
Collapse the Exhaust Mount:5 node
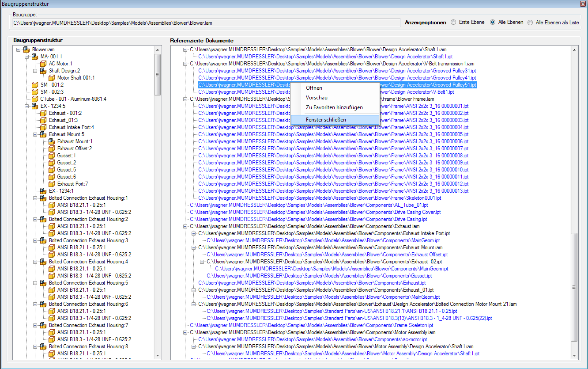(x=35, y=134)
